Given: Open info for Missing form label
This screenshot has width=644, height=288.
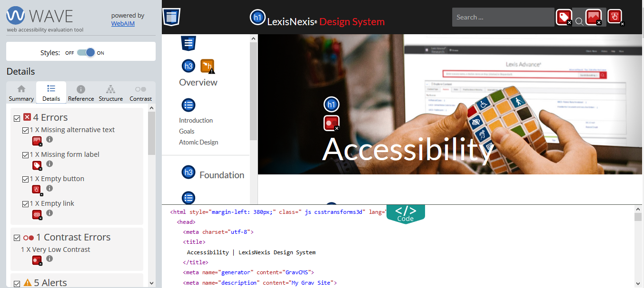Looking at the screenshot, I should [x=50, y=164].
